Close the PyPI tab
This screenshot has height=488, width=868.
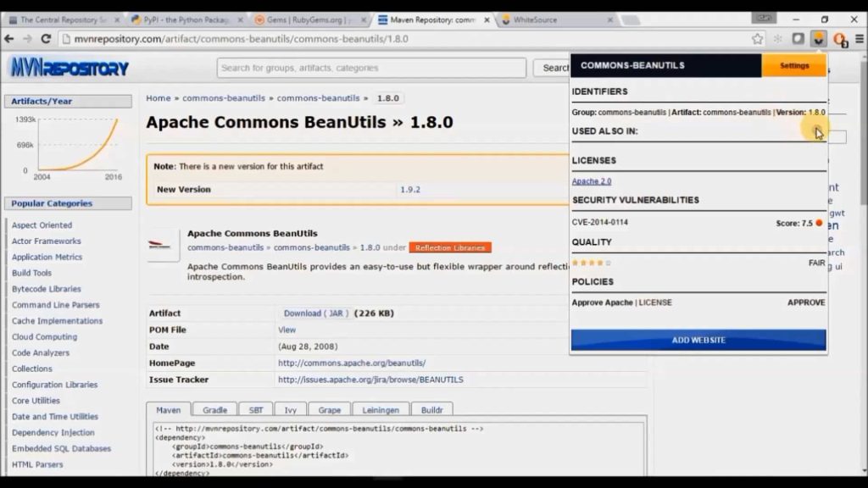click(x=240, y=19)
